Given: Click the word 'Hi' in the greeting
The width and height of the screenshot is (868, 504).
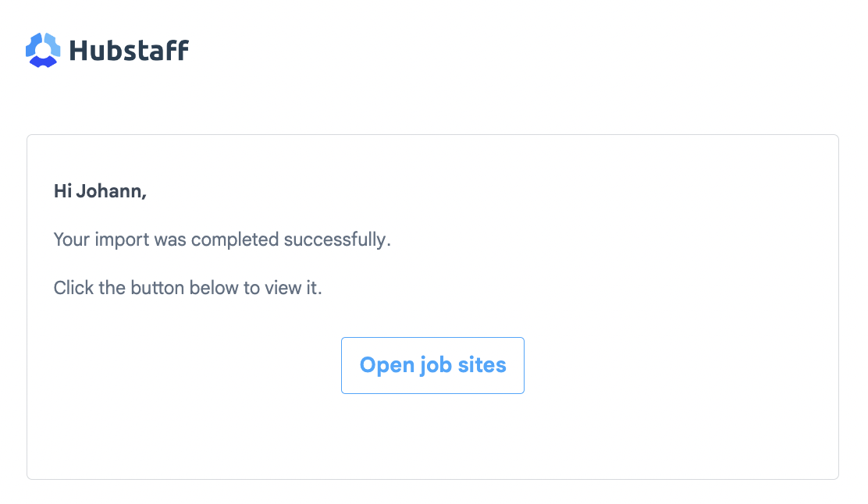Looking at the screenshot, I should click(x=62, y=191).
